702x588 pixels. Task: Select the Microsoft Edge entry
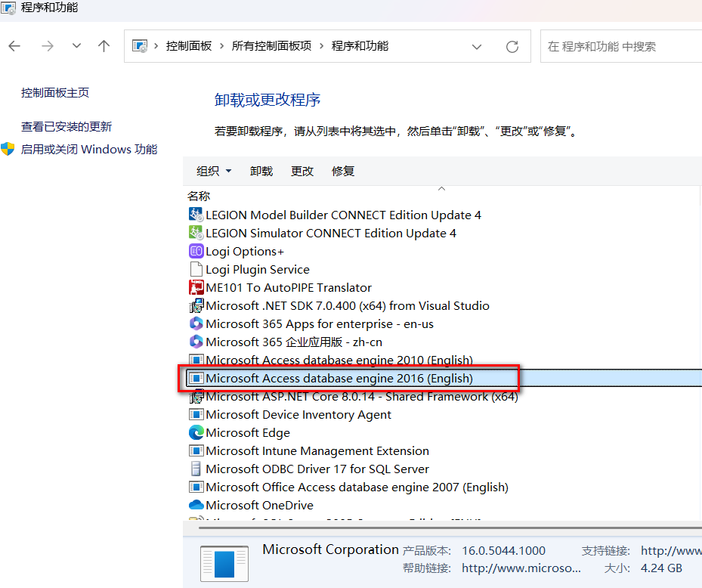[x=248, y=433]
